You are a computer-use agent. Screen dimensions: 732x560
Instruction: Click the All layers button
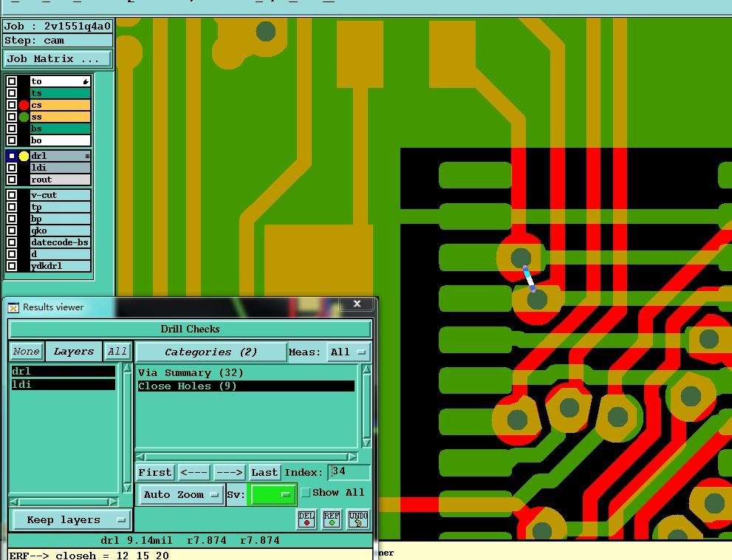(x=117, y=352)
